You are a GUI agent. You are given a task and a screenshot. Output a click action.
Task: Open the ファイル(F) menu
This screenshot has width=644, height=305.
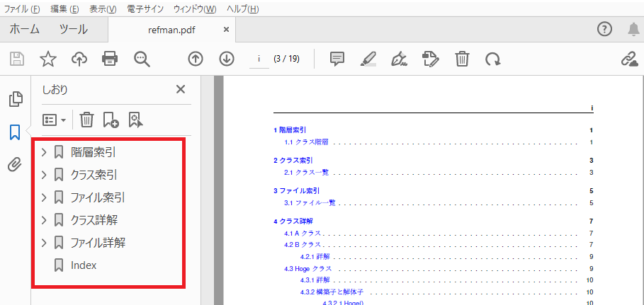22,9
